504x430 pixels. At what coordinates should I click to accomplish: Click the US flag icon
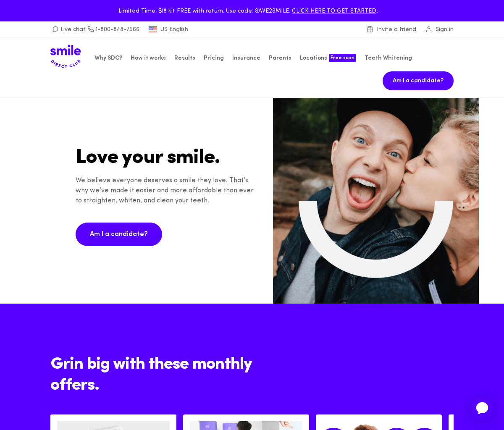153,29
